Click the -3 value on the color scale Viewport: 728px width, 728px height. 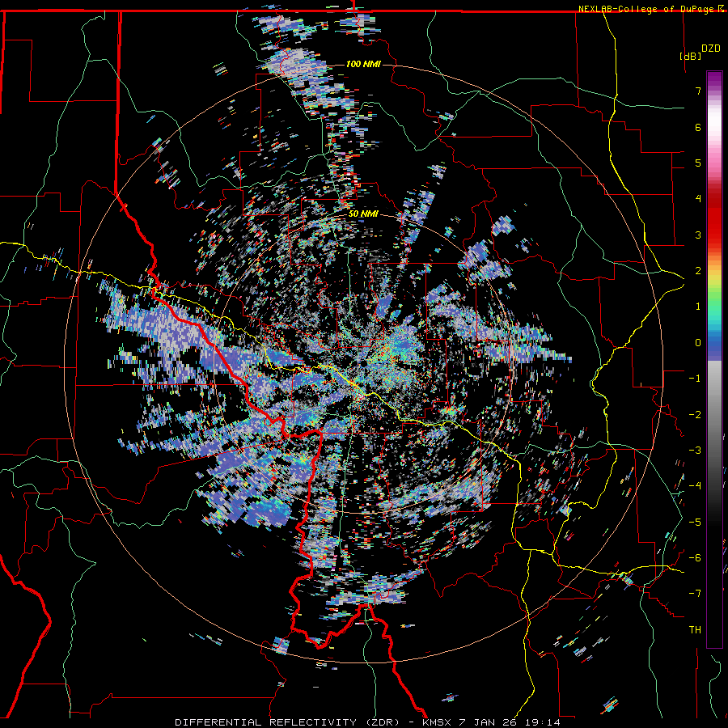(x=695, y=451)
